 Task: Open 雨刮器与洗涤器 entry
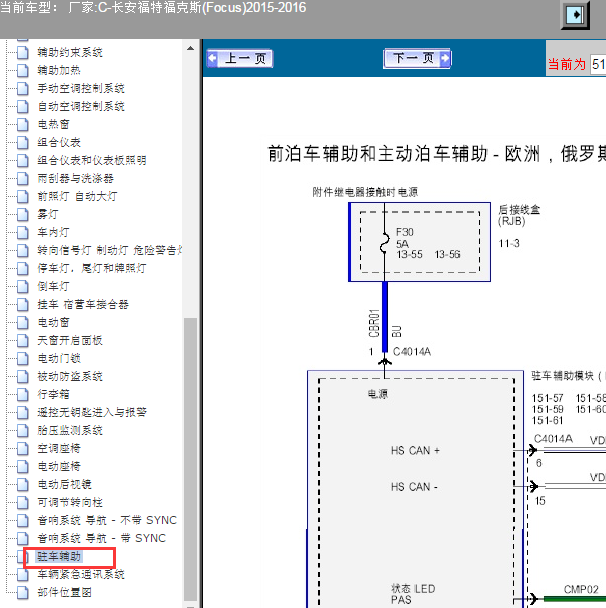[x=75, y=178]
